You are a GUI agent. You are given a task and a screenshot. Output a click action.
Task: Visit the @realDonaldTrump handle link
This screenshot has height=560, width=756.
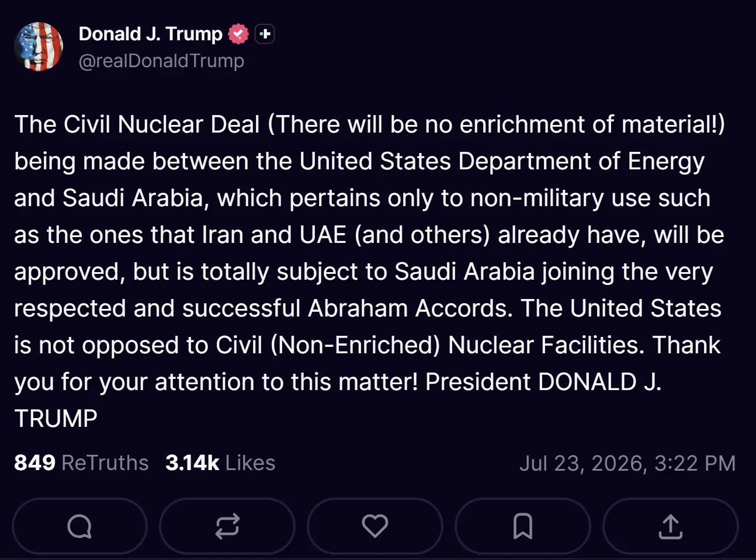click(161, 61)
